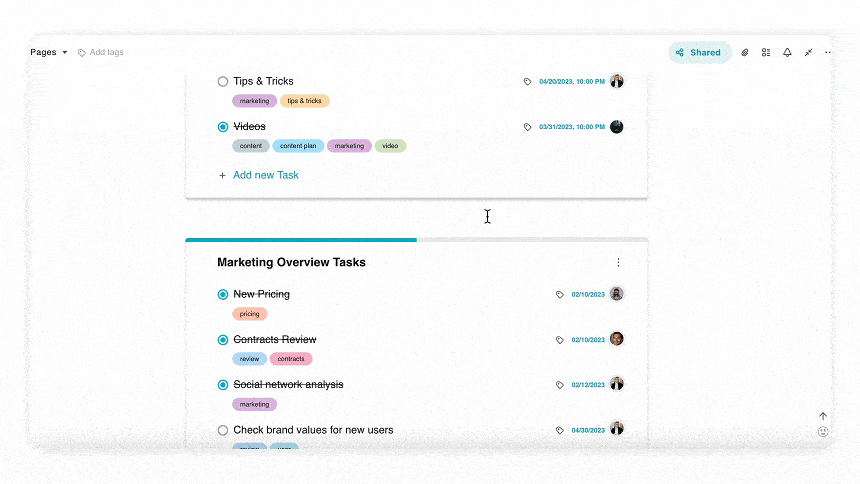This screenshot has height=484, width=860.
Task: Open the top-right three-dot more menu
Action: [828, 53]
